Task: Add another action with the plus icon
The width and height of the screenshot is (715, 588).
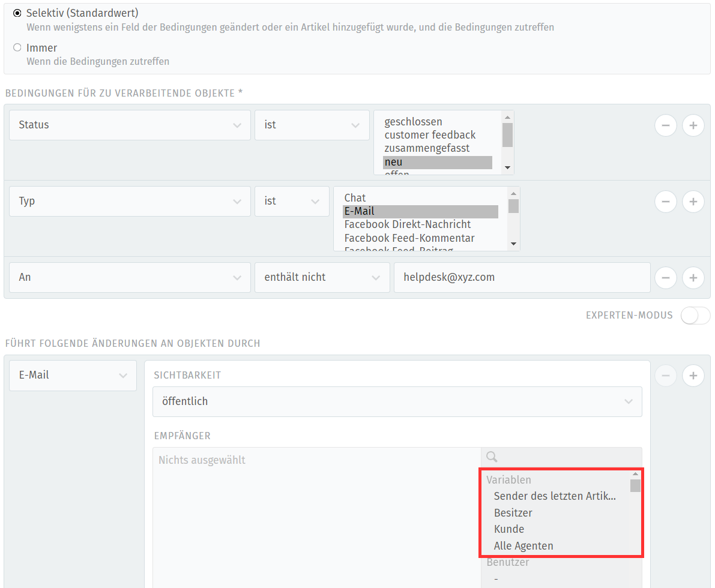Action: pos(693,376)
